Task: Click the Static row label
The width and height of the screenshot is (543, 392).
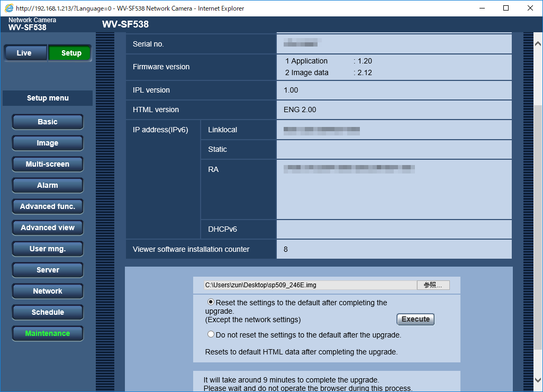Action: (x=218, y=149)
